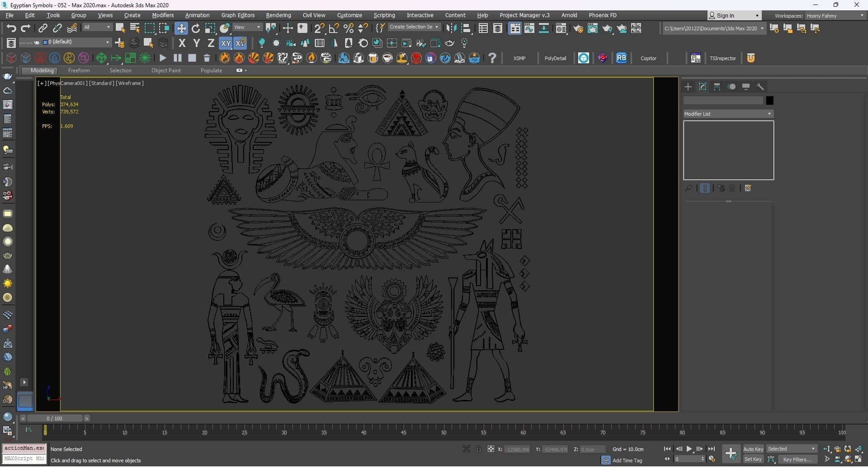Open the Modify command panel tab
This screenshot has width=868, height=470.
[703, 87]
